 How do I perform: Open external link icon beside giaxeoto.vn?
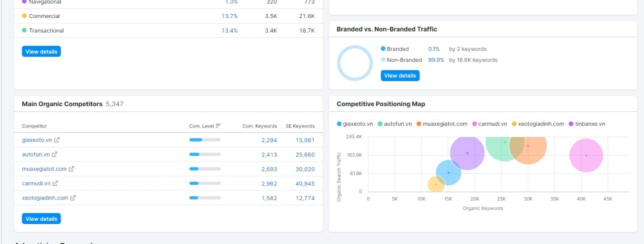pos(57,140)
